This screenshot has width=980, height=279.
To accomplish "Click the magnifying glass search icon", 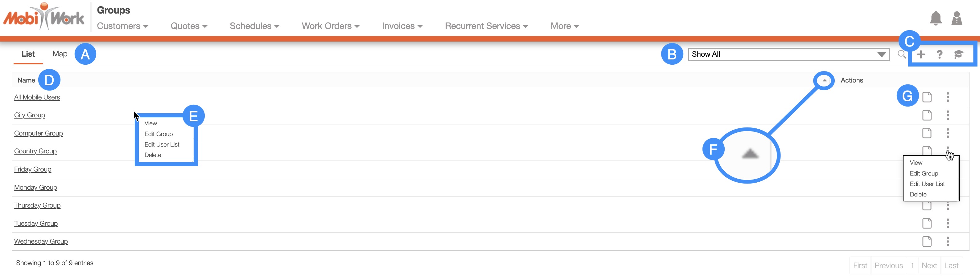I will (901, 55).
